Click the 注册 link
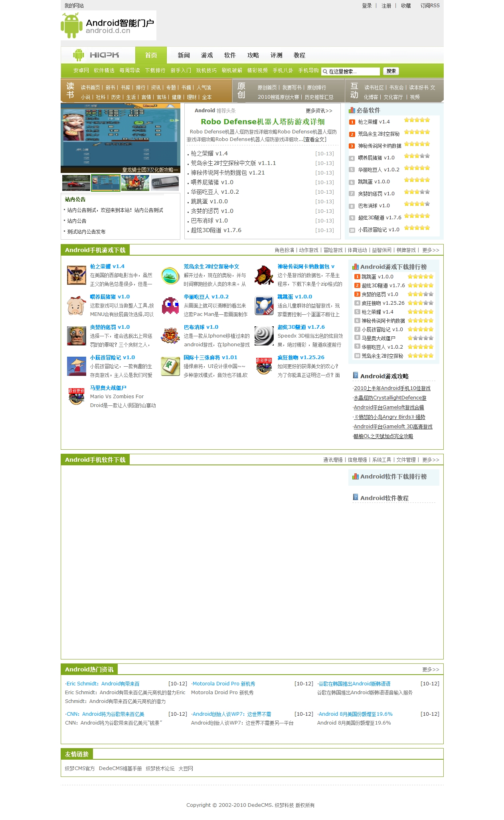The height and width of the screenshot is (820, 504). (x=386, y=6)
